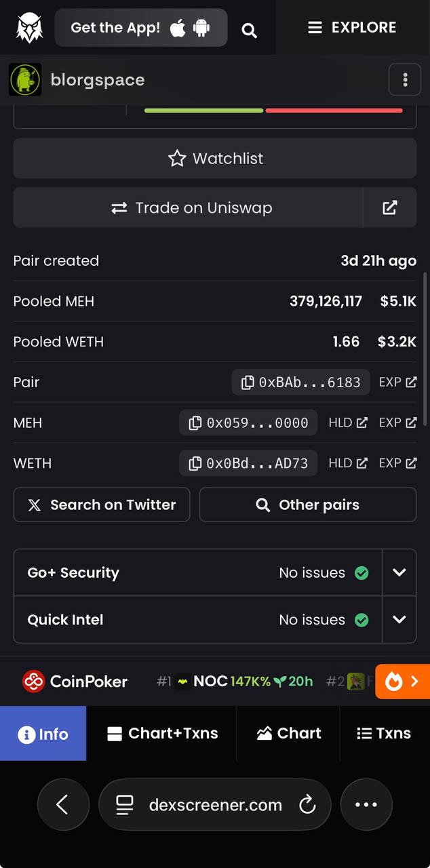Tap the orange fire trending button
This screenshot has width=430, height=868.
point(402,681)
